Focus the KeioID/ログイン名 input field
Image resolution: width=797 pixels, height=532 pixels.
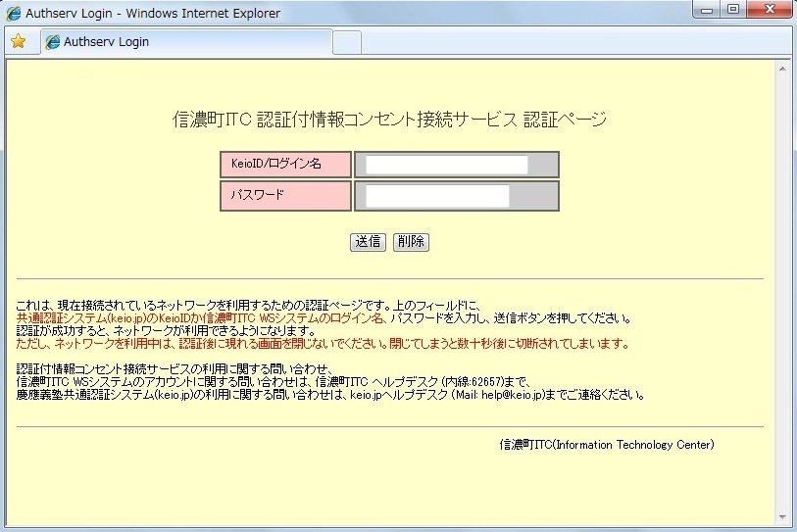tap(447, 165)
